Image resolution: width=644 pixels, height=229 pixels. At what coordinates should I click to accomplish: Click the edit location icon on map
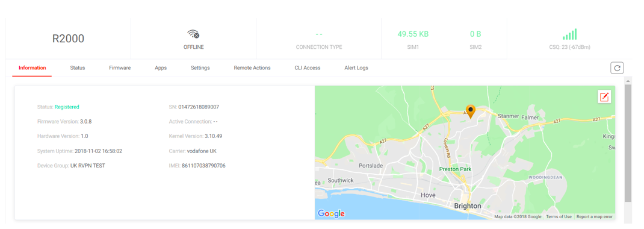tap(604, 97)
